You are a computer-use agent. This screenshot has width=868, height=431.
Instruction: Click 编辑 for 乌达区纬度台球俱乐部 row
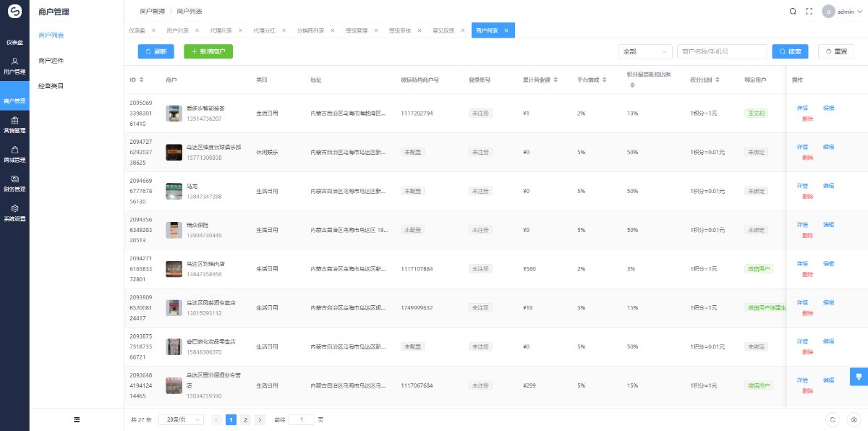(828, 147)
